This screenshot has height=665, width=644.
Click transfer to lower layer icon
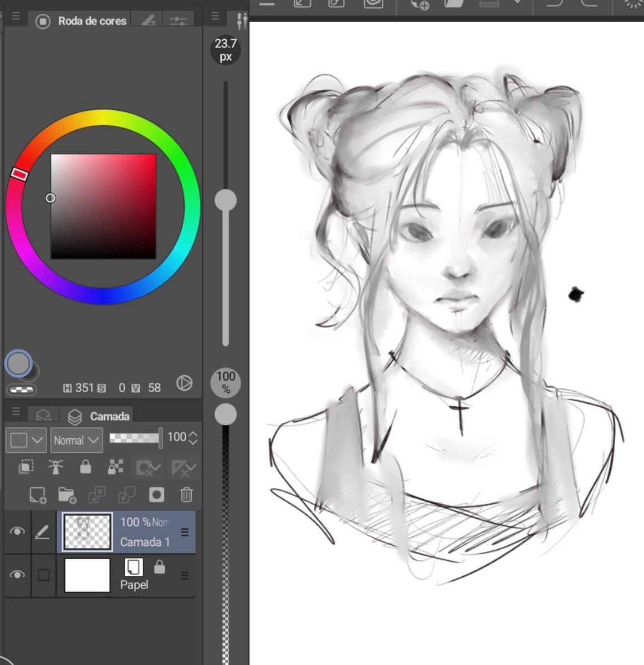tap(96, 495)
